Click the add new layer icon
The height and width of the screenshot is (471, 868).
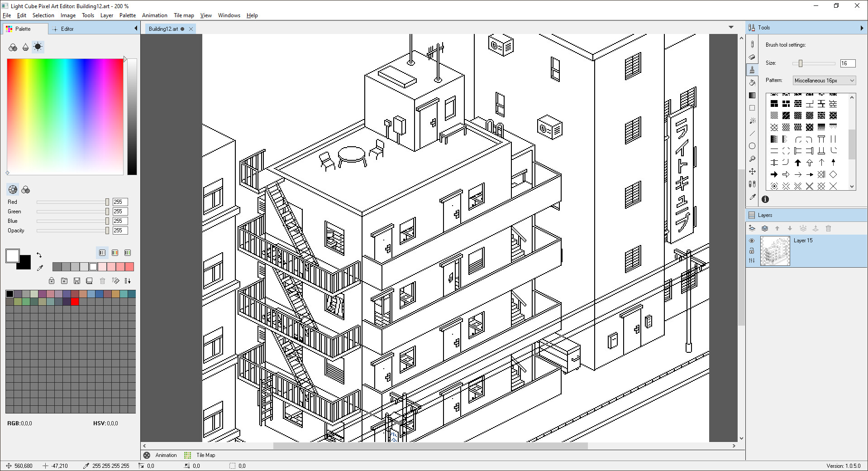[753, 228]
